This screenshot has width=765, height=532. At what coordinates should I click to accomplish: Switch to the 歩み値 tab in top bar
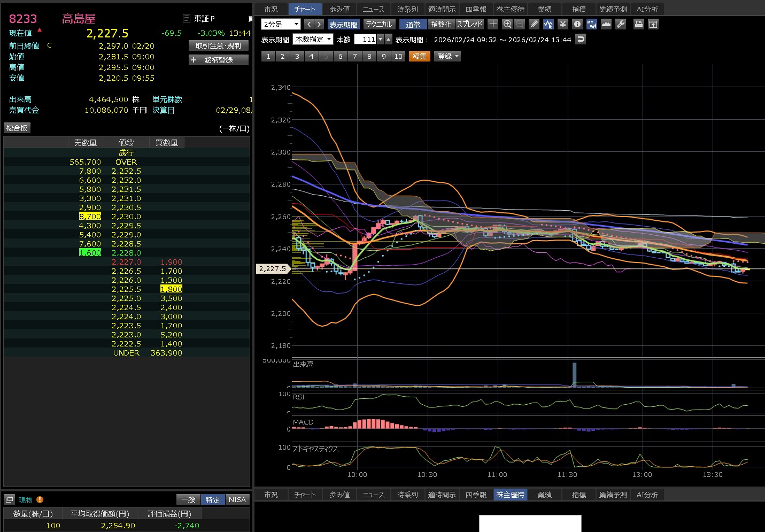[x=339, y=9]
